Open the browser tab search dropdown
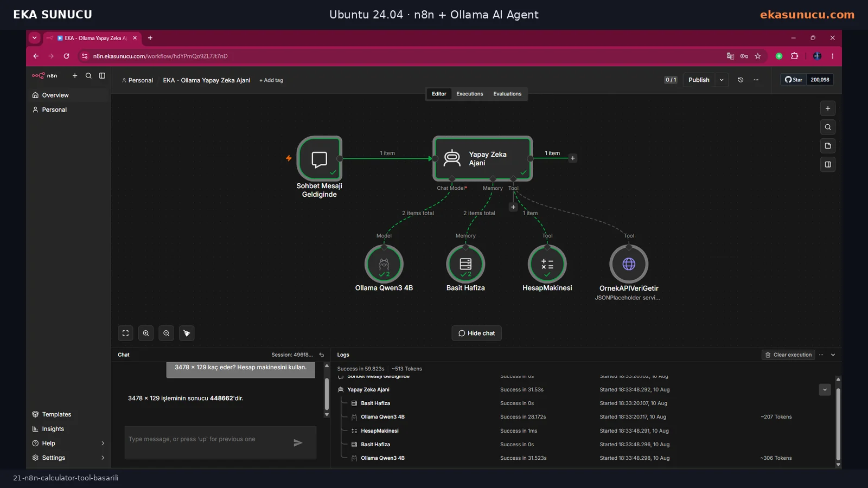This screenshot has width=868, height=488. 35,38
